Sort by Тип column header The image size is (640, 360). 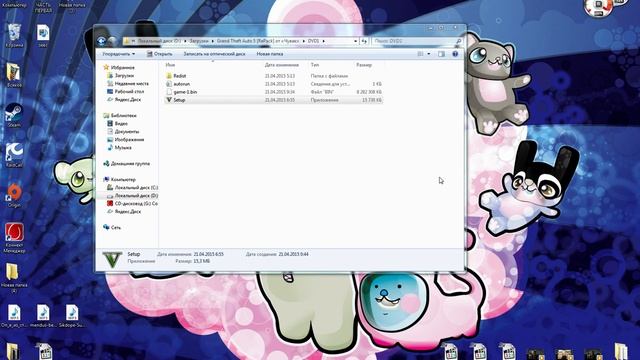click(315, 65)
